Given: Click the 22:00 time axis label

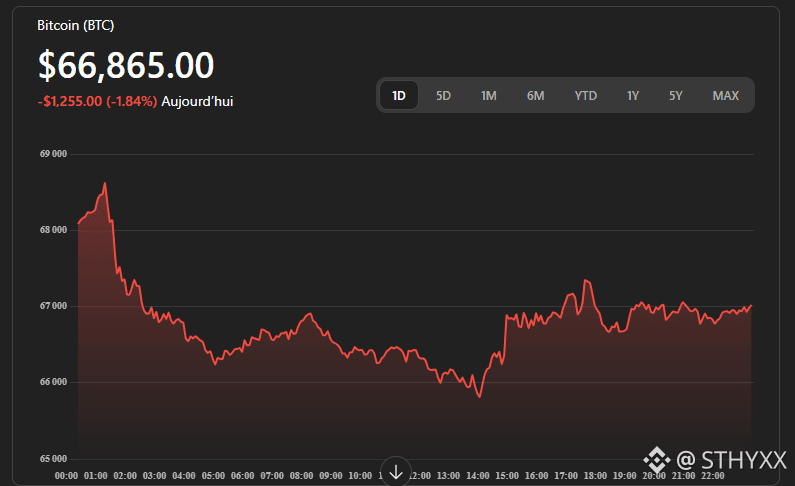Looking at the screenshot, I should tap(713, 476).
